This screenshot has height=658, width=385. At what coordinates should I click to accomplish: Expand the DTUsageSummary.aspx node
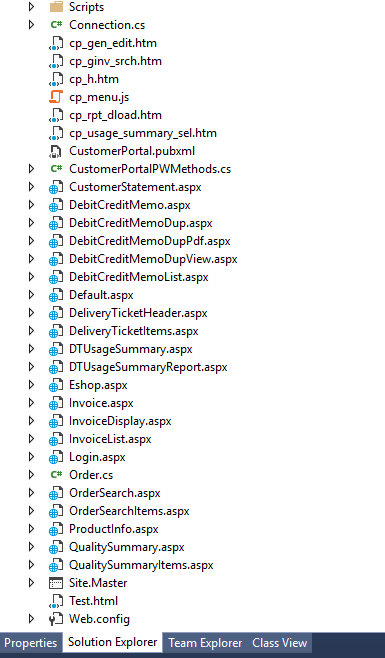pos(31,349)
